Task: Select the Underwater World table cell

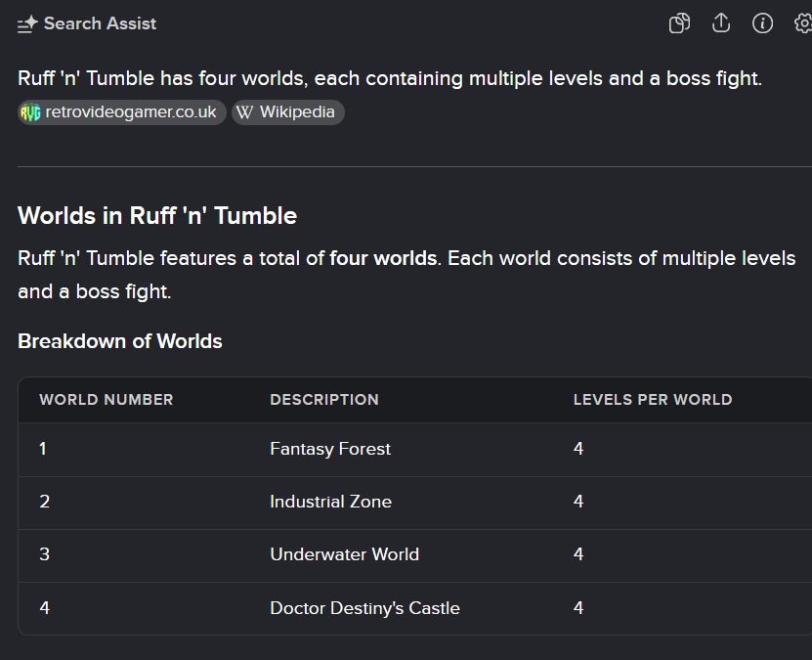Action: (344, 554)
